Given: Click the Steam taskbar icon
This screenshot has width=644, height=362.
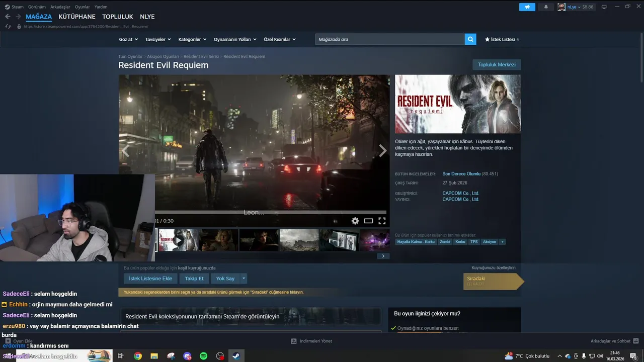Looking at the screenshot, I should tap(235, 356).
